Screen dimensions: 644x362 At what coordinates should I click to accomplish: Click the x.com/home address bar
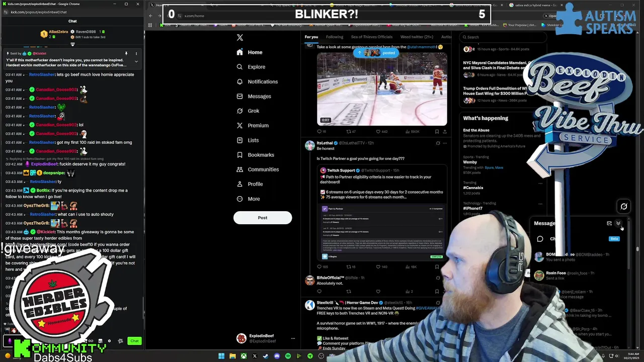tap(194, 16)
